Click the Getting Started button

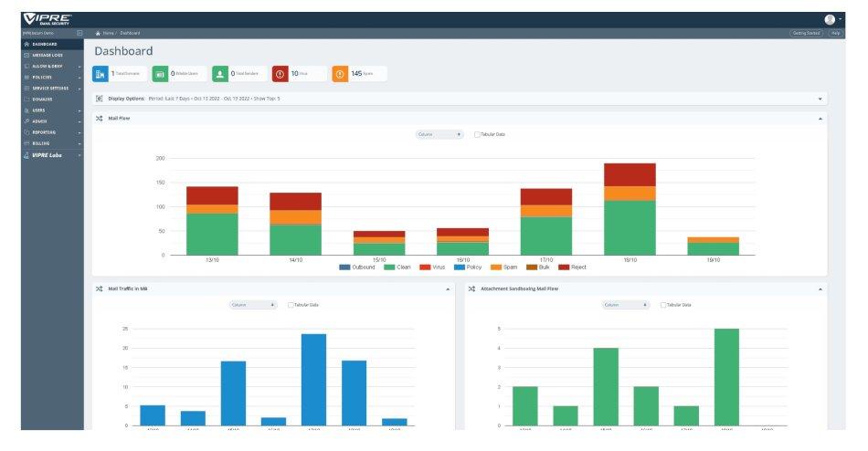[x=806, y=33]
